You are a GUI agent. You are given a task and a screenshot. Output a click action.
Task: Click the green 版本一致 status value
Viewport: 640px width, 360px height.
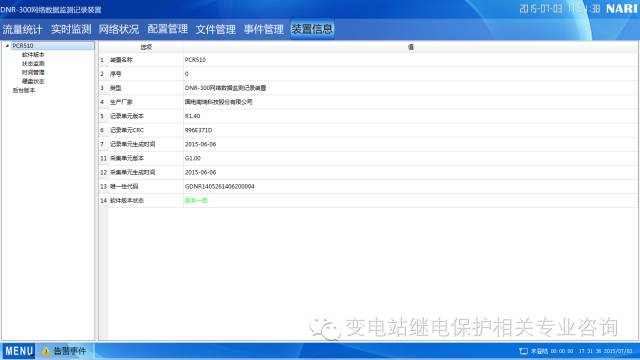tap(196, 201)
